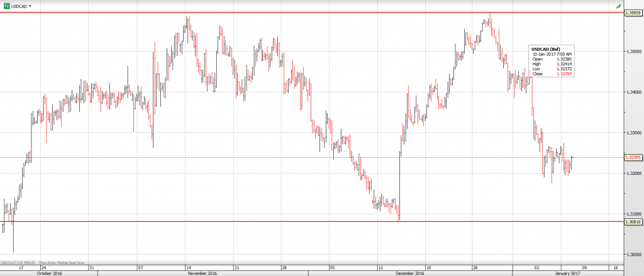
Task: Click date label 19 on time axis
Action: (428, 267)
